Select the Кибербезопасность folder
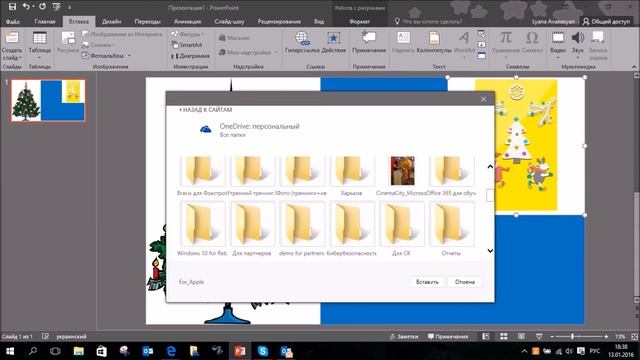 click(351, 229)
